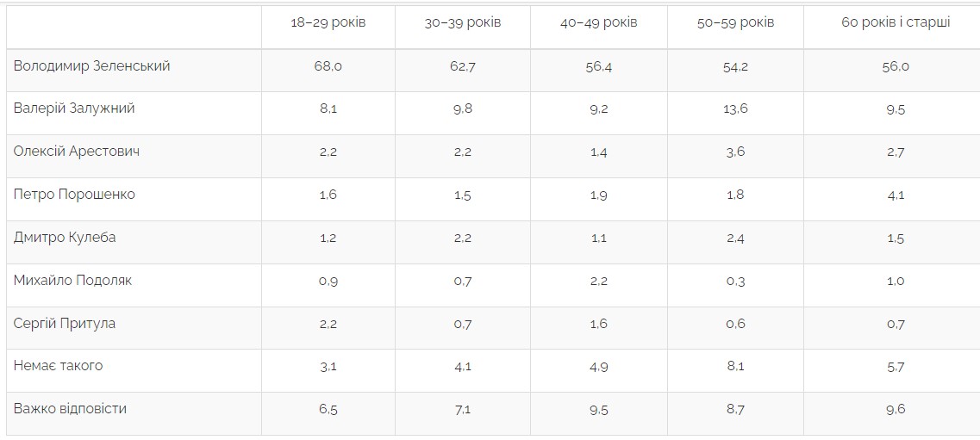
Task: Click Порошенко's 4,1 cell for 60+
Action: point(896,195)
